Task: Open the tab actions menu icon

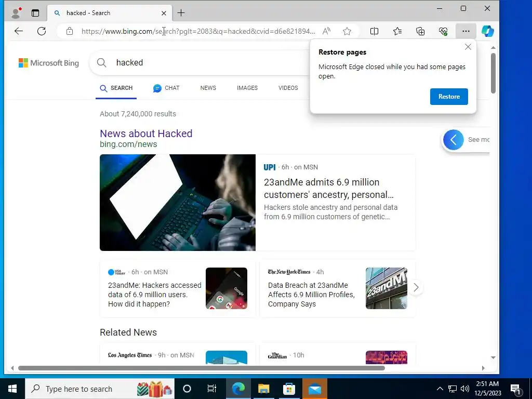Action: coord(35,13)
